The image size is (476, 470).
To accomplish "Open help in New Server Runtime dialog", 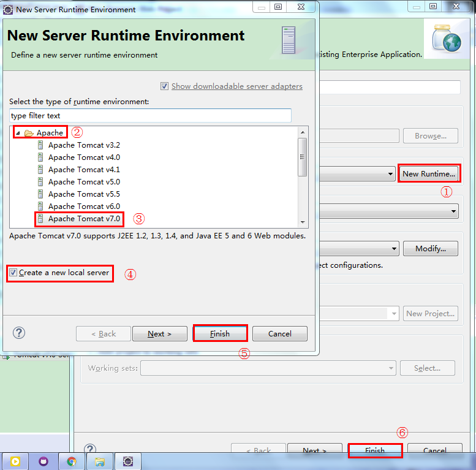I will [x=19, y=333].
